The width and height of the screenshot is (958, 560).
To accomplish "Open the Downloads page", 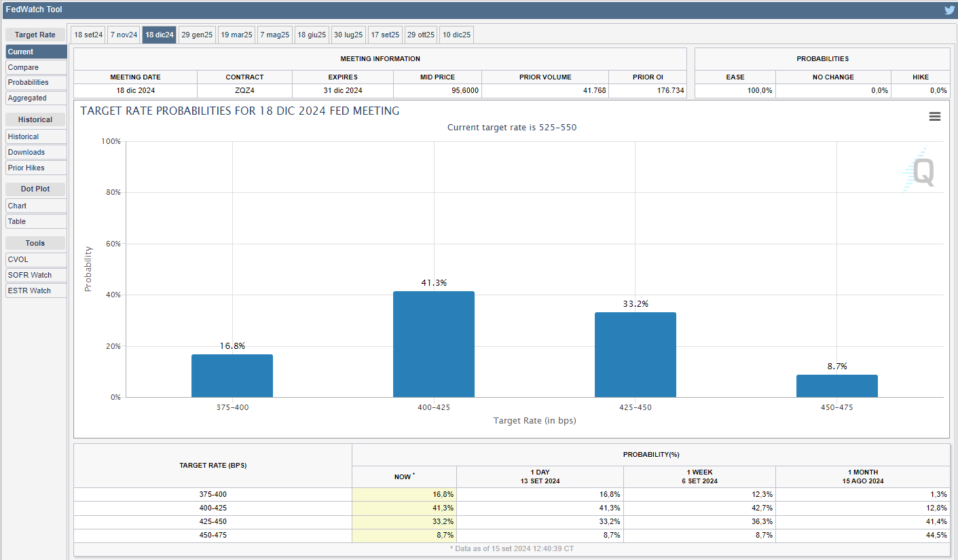I will tap(36, 152).
